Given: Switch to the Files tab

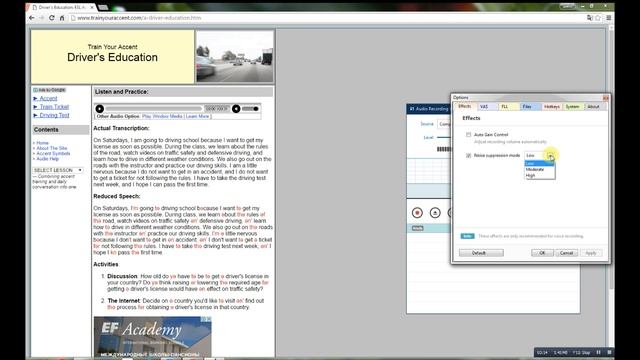Looking at the screenshot, I should tap(531, 107).
